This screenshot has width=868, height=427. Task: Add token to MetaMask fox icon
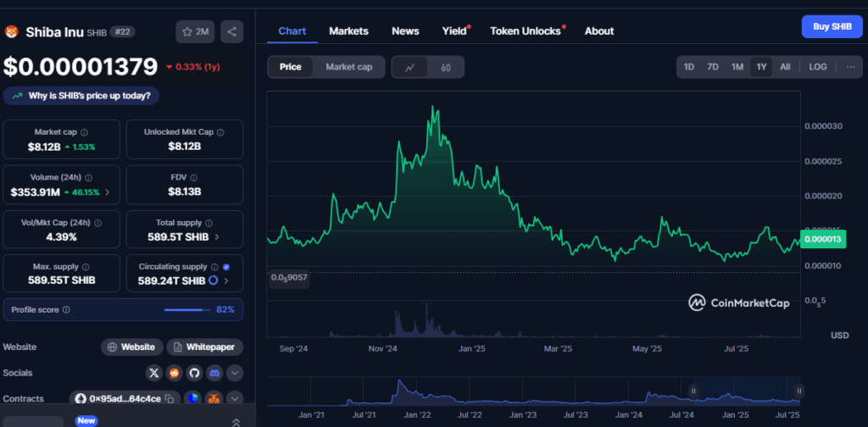pyautogui.click(x=213, y=398)
